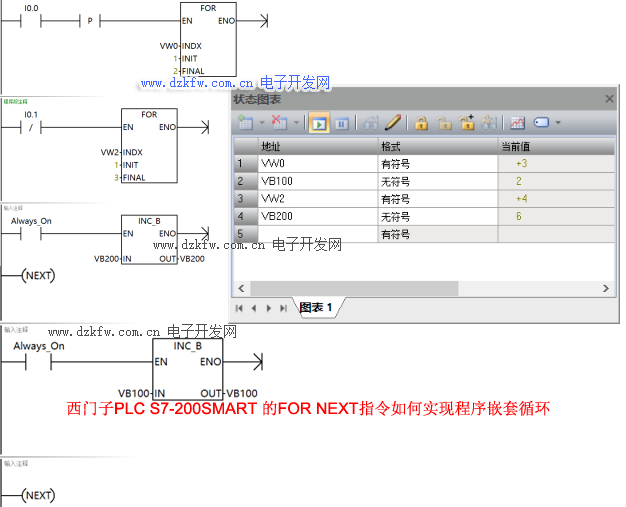Click the insert row icon in status chart
Image resolution: width=626 pixels, height=507 pixels.
pos(245,123)
